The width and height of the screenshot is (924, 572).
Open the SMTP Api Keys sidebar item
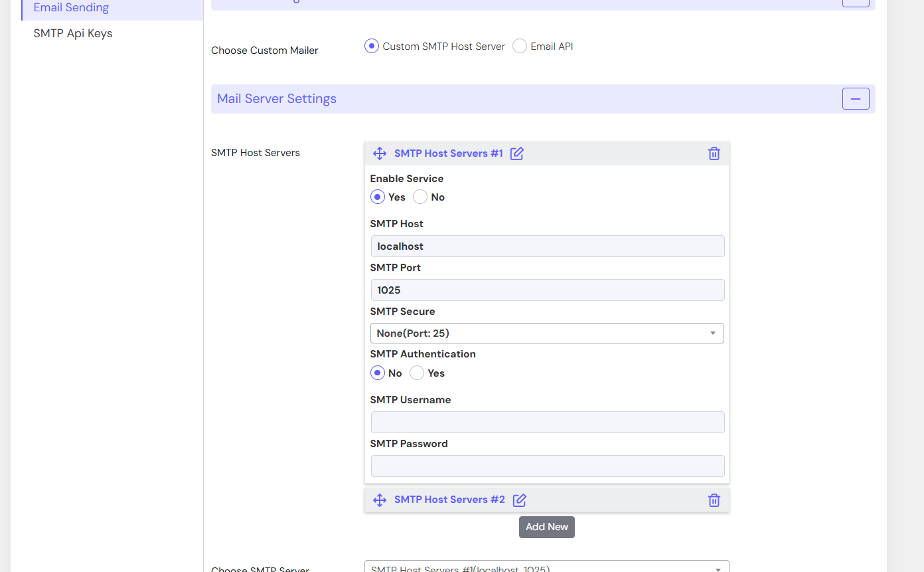[73, 33]
